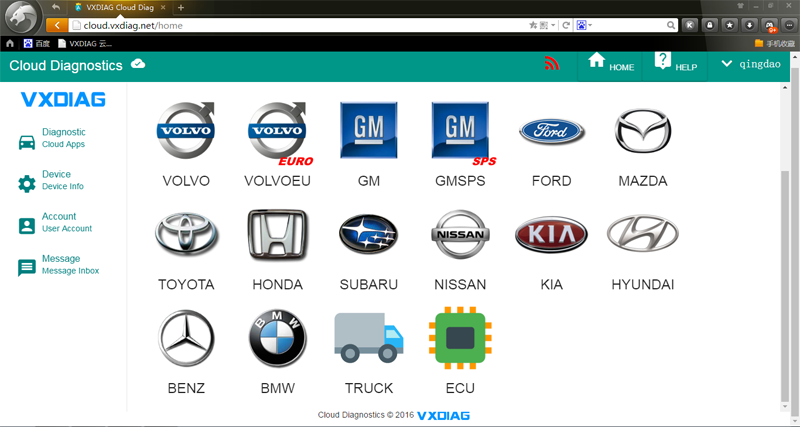Viewport: 800px width, 427px height.
Task: Open the FORD diagnostic app
Action: click(552, 131)
